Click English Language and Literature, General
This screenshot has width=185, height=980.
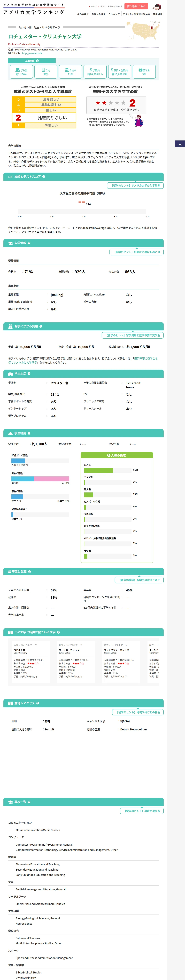(41, 890)
